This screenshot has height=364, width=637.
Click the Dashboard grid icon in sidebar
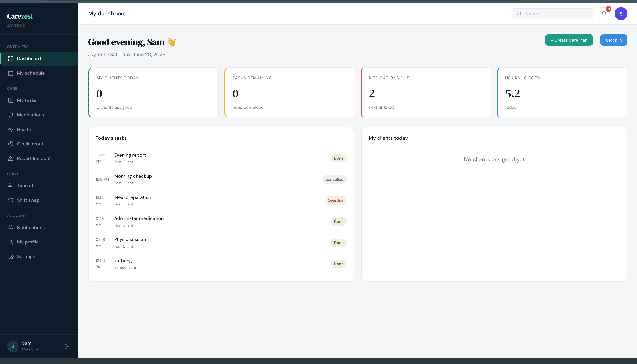click(x=10, y=58)
